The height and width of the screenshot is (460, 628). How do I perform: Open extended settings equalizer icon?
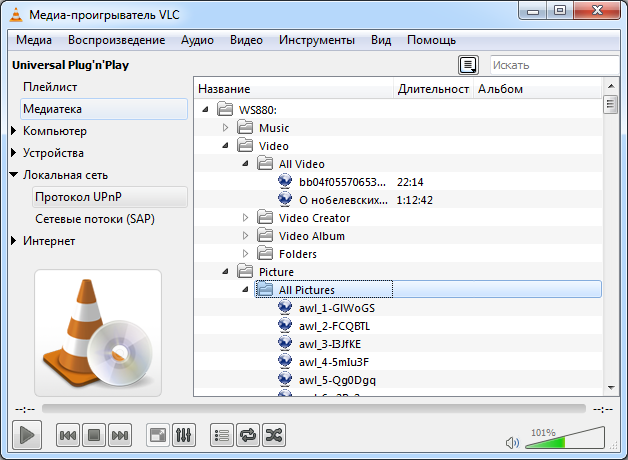pyautogui.click(x=184, y=435)
